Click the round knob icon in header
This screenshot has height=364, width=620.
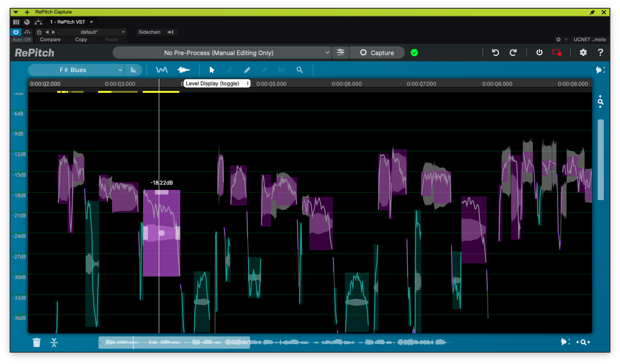pos(27,22)
